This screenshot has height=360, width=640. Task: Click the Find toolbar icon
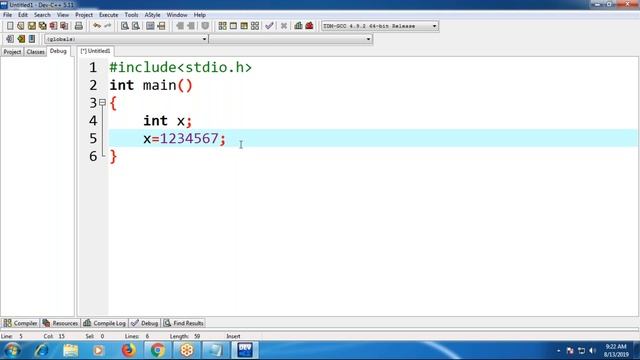coord(124,26)
